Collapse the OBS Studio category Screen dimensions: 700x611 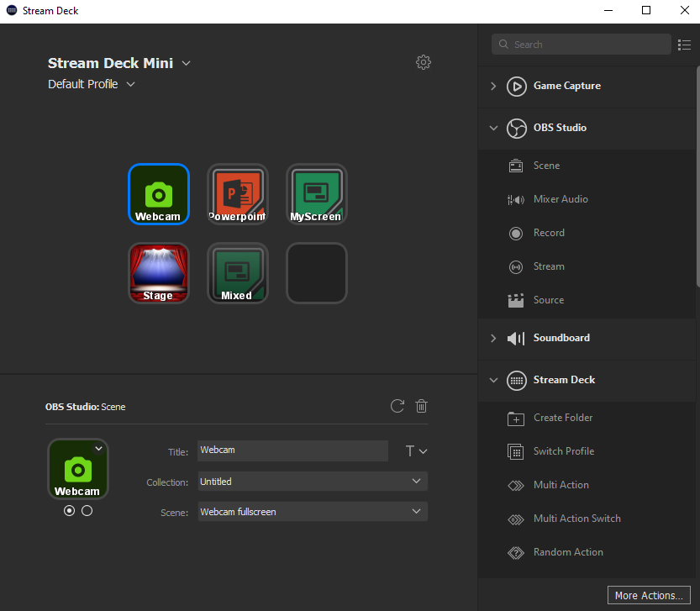493,128
